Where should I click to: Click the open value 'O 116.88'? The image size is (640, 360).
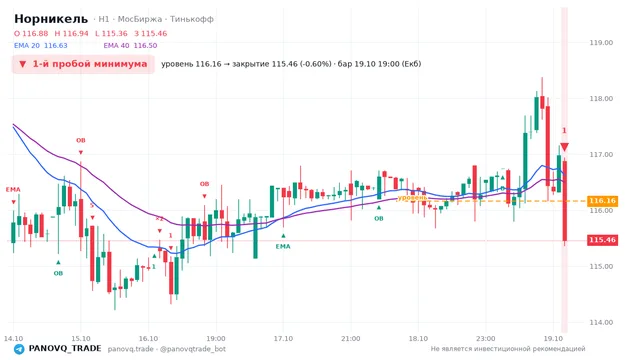[31, 33]
